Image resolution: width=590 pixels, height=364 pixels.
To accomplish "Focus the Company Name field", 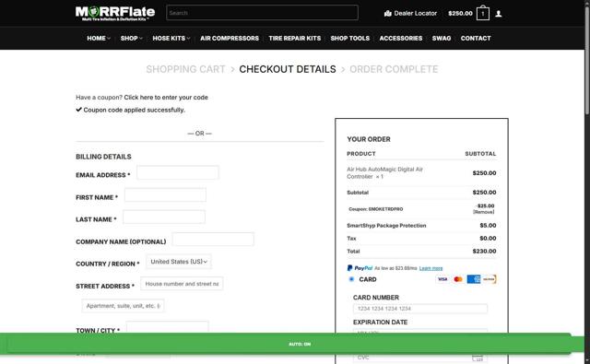I will click(213, 240).
